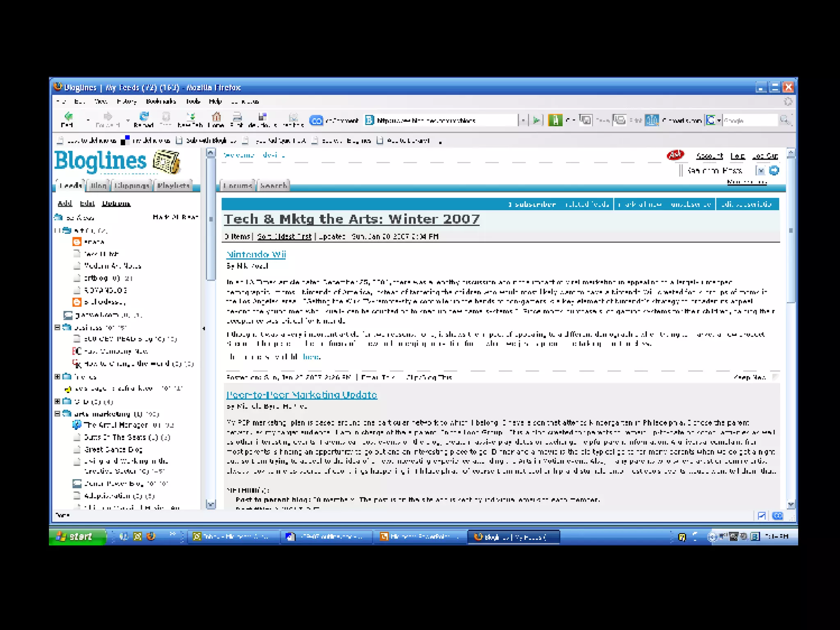Click the Home house icon

pyautogui.click(x=216, y=116)
